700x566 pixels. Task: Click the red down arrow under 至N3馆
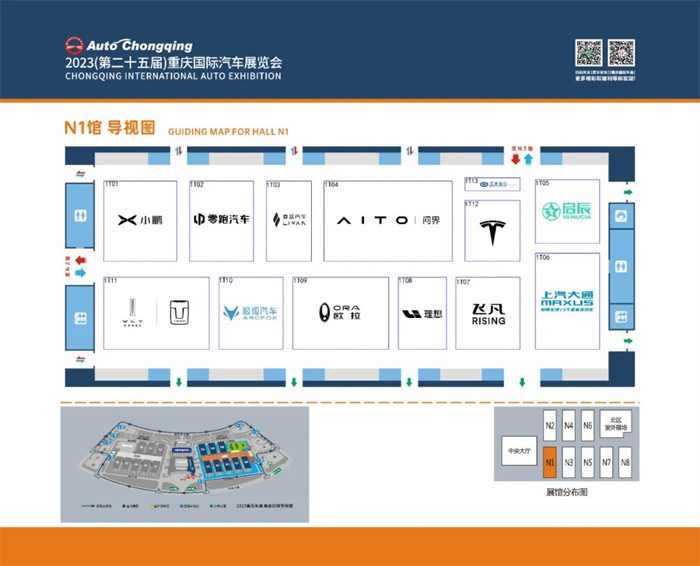(516, 158)
